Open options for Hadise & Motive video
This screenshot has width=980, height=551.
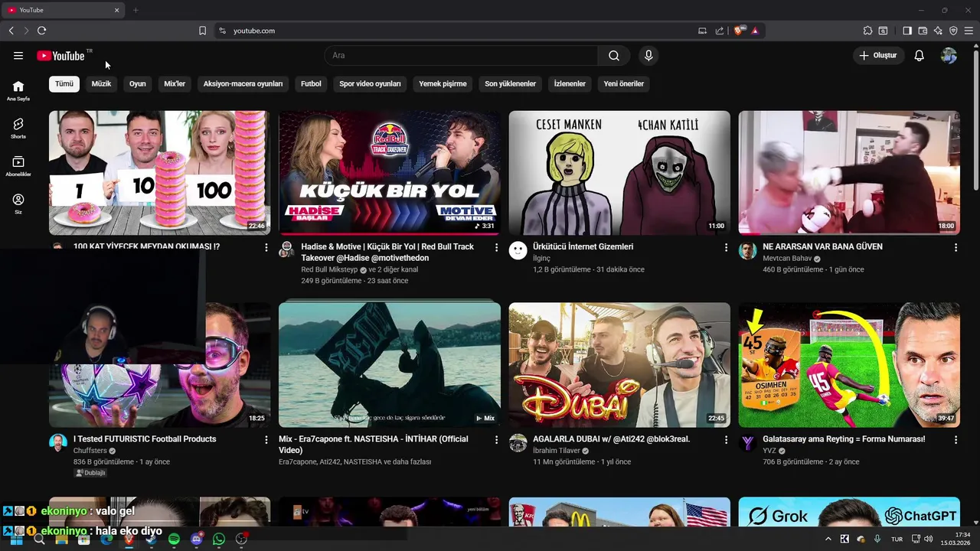[x=496, y=247]
